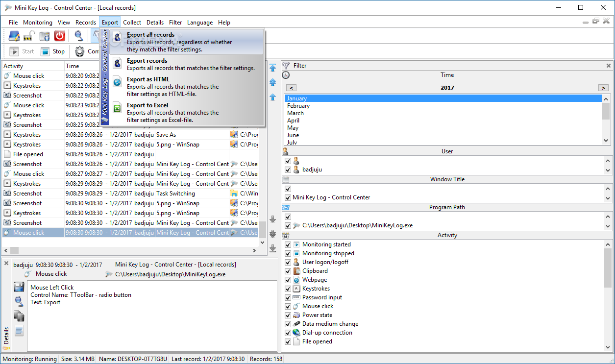Toggle the Password input checkbox

[x=288, y=297]
